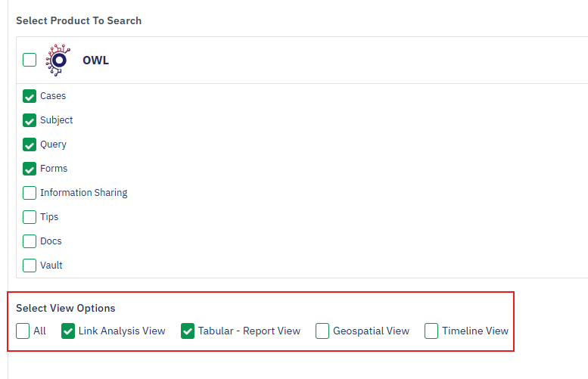Click the OWL product name label
Image resolution: width=588 pixels, height=379 pixels.
pyautogui.click(x=95, y=60)
